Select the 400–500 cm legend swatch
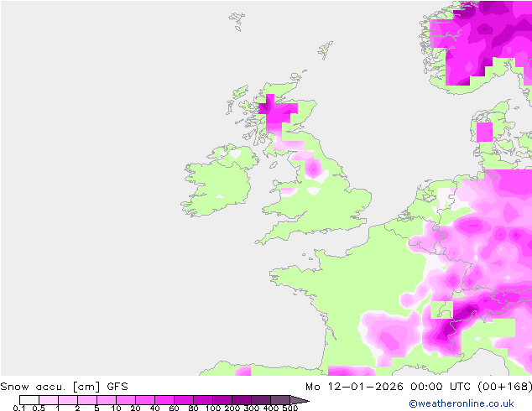 tap(280, 400)
